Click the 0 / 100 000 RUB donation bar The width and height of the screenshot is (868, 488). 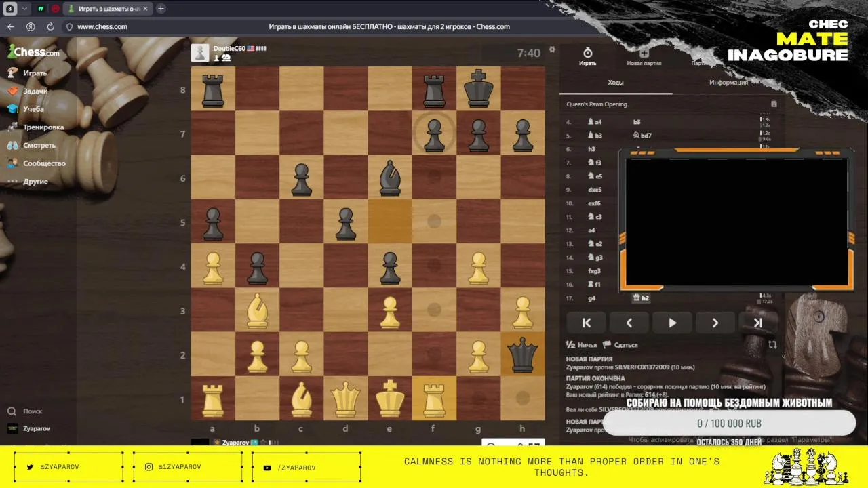click(x=729, y=423)
